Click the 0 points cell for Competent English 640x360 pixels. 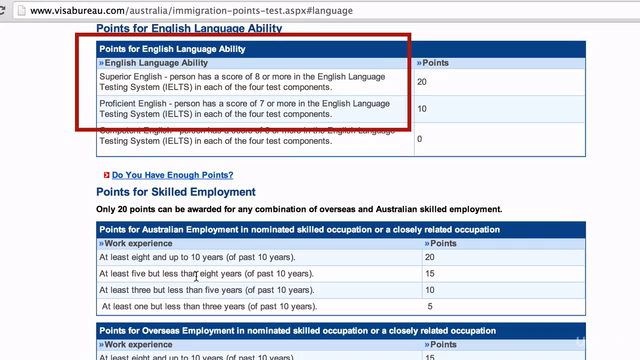click(x=500, y=139)
